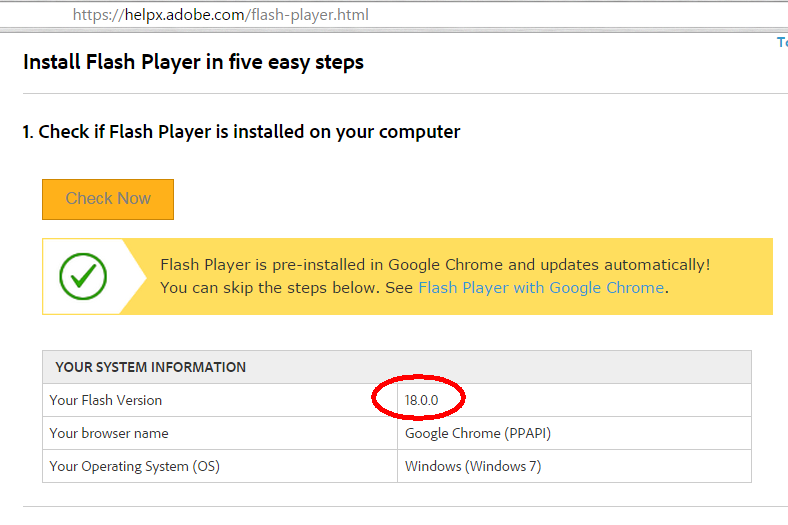Click the "Flash Player is pre-installed" banner sentence

(x=435, y=265)
